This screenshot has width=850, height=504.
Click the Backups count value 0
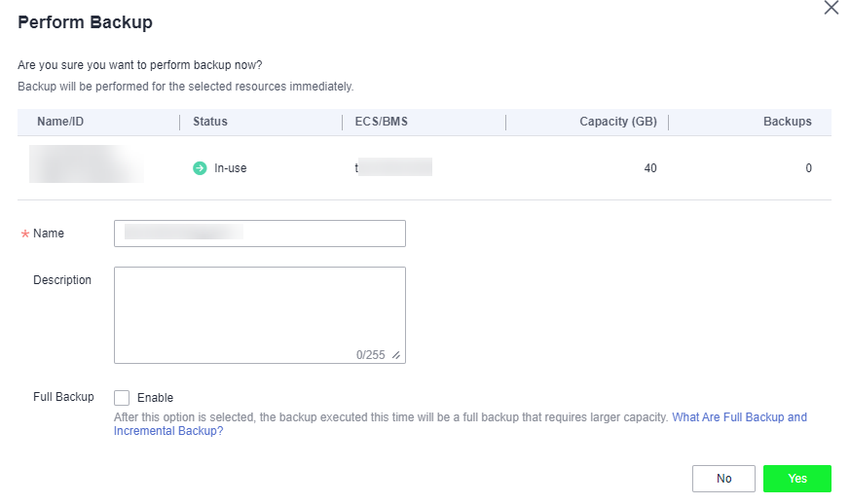tap(808, 168)
